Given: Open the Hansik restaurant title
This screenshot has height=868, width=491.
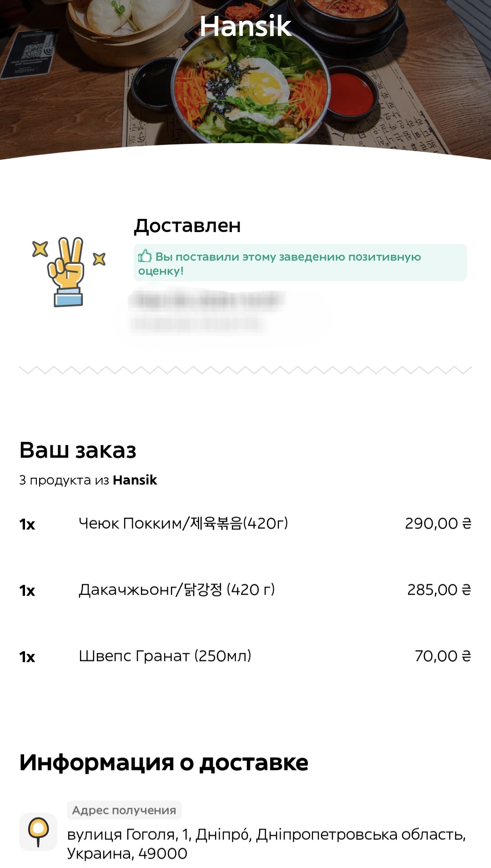Looking at the screenshot, I should click(245, 26).
